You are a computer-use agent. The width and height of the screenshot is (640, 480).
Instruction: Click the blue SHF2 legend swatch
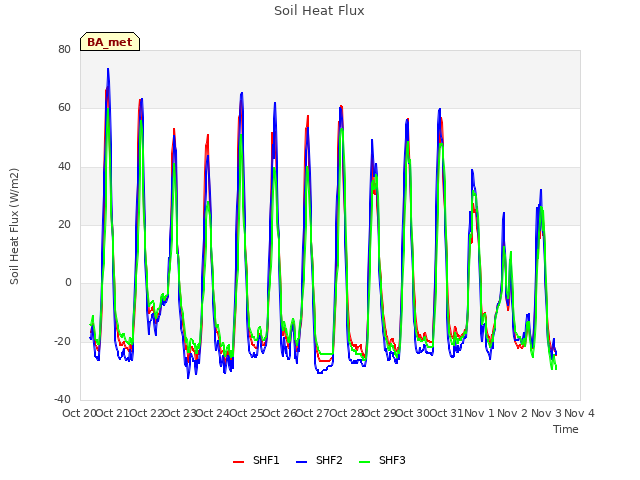pyautogui.click(x=301, y=462)
